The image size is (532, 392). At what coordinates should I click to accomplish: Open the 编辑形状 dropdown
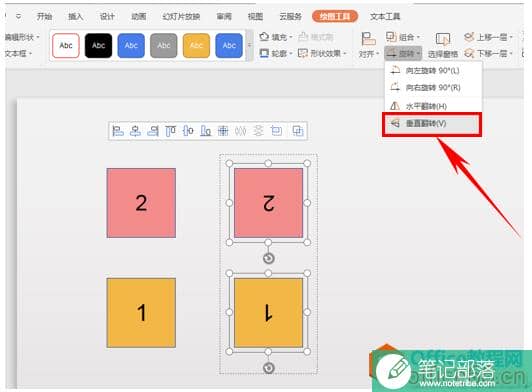[22, 37]
